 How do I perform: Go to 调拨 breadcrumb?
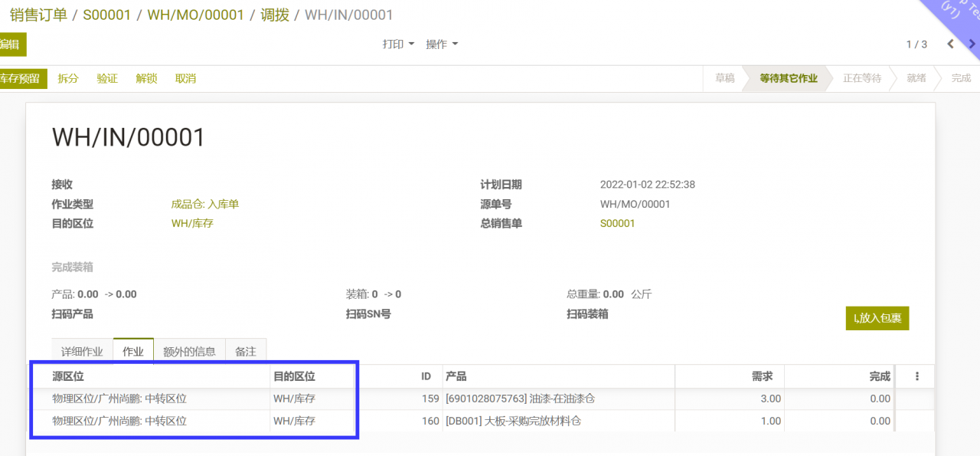click(x=274, y=15)
